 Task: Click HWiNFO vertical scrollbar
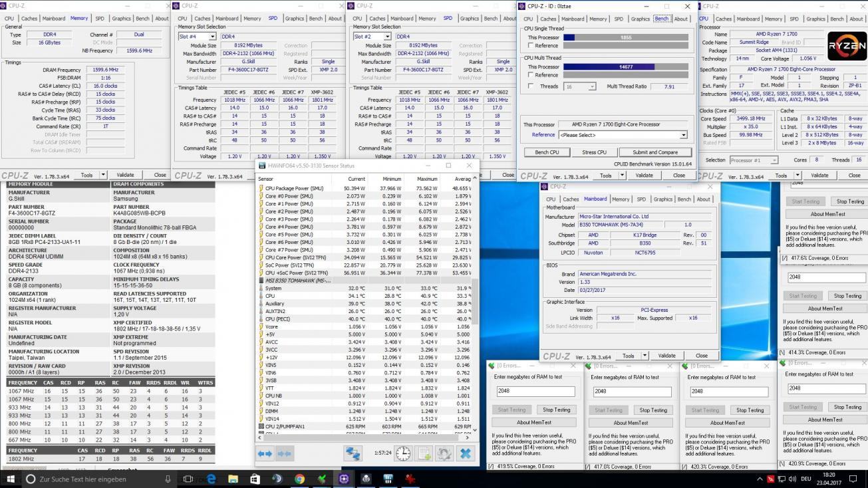pyautogui.click(x=474, y=305)
